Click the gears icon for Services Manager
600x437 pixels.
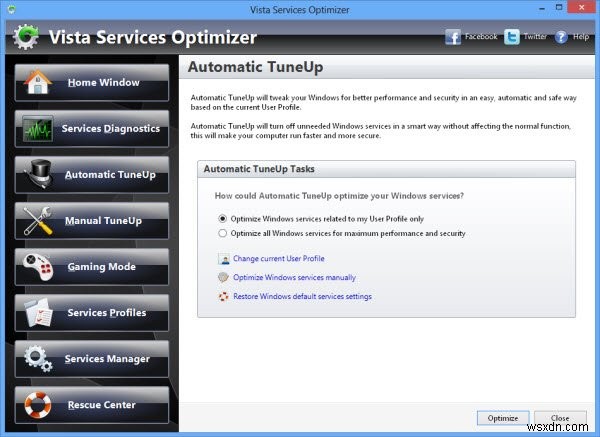pos(38,359)
